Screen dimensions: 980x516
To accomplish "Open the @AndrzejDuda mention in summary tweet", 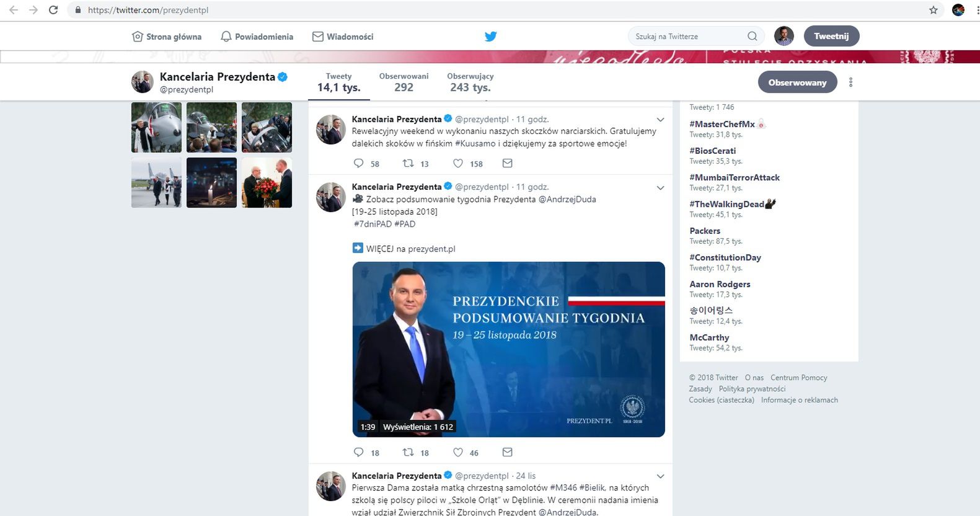I will coord(567,199).
